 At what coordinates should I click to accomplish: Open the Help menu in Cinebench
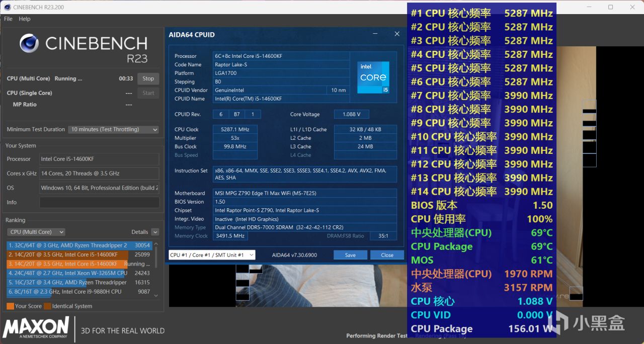pyautogui.click(x=25, y=19)
